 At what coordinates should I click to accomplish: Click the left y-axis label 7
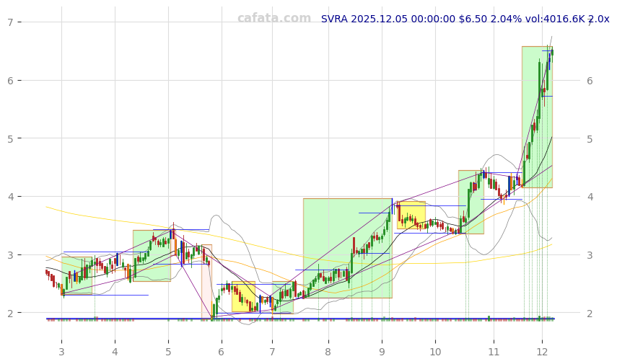click(x=10, y=22)
